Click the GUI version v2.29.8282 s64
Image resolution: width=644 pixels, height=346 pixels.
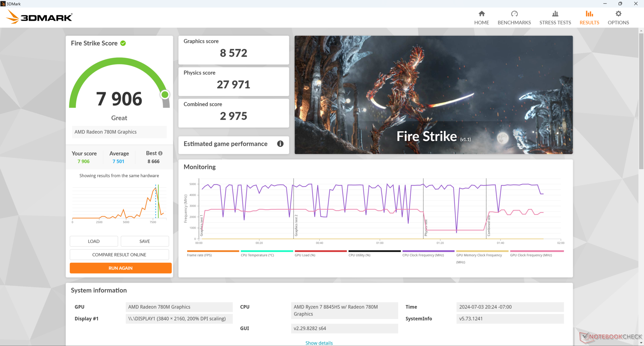pyautogui.click(x=344, y=328)
